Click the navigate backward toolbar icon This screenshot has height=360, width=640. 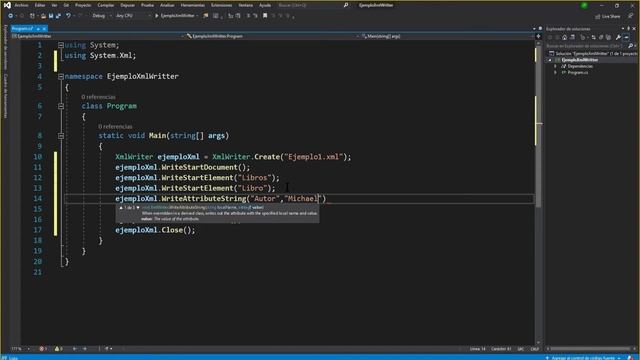pyautogui.click(x=11, y=16)
